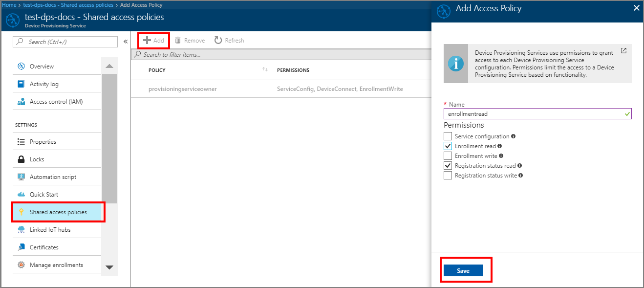Image resolution: width=644 pixels, height=288 pixels.
Task: Click the magnifier icon in filter items bar
Action: [x=138, y=54]
